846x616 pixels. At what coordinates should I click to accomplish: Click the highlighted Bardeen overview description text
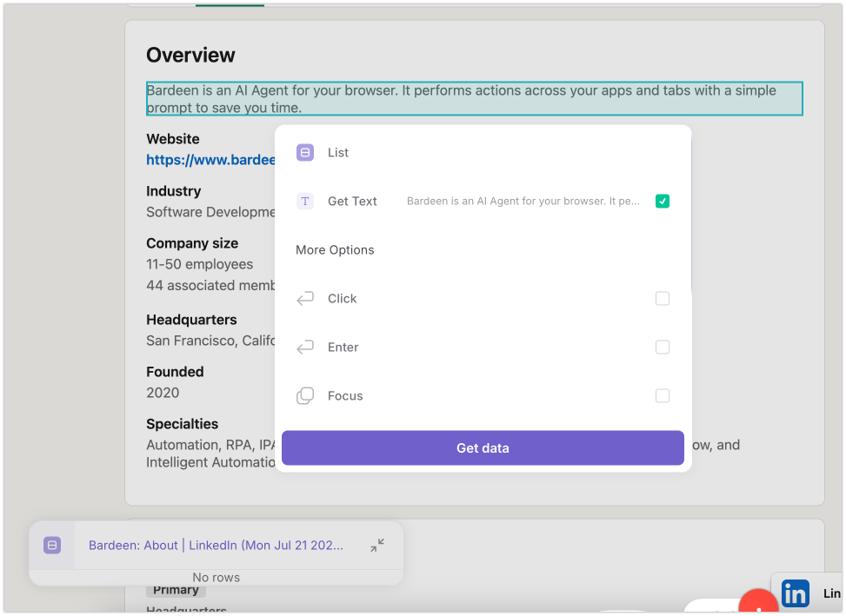point(474,99)
